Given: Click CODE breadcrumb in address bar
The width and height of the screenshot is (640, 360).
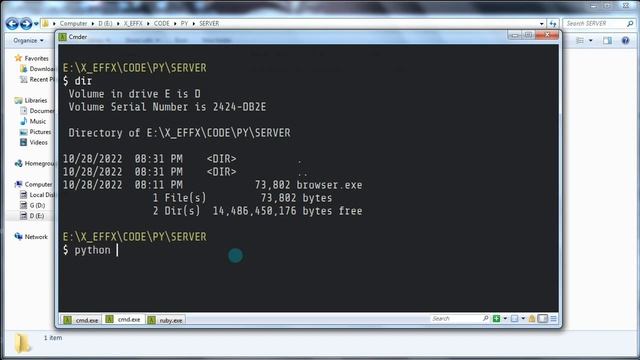Looking at the screenshot, I should tap(162, 24).
